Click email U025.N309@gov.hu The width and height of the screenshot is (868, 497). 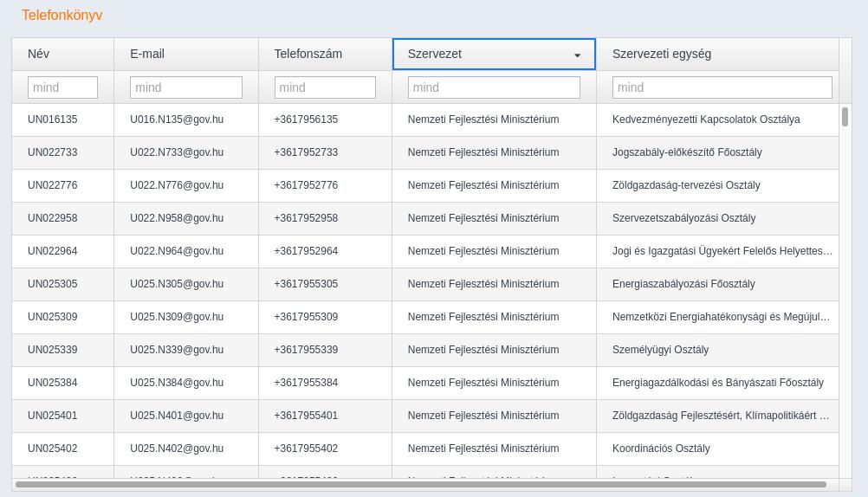coord(177,317)
